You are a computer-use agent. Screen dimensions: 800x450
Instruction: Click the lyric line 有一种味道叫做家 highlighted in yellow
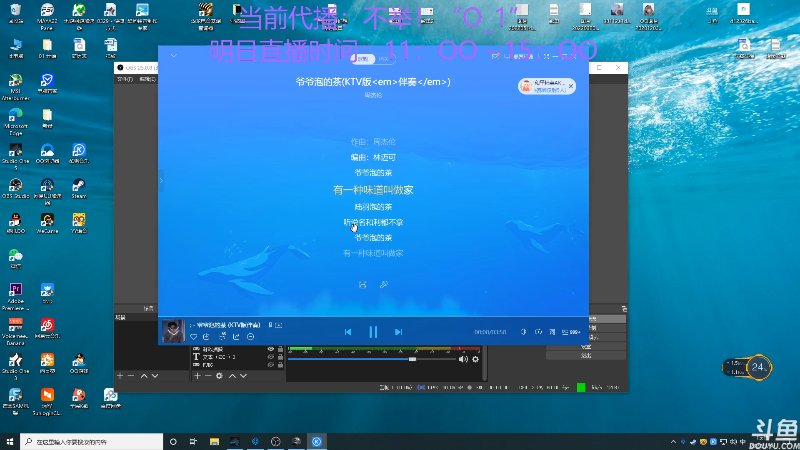[373, 190]
